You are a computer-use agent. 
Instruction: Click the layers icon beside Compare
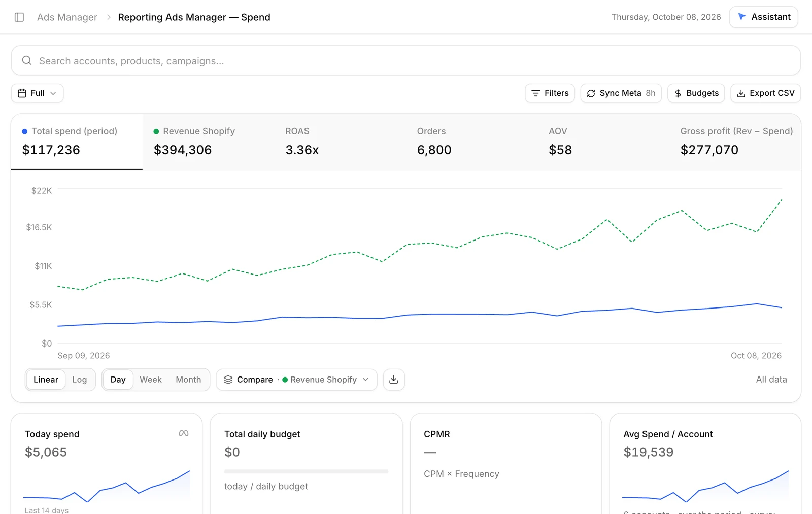(228, 380)
